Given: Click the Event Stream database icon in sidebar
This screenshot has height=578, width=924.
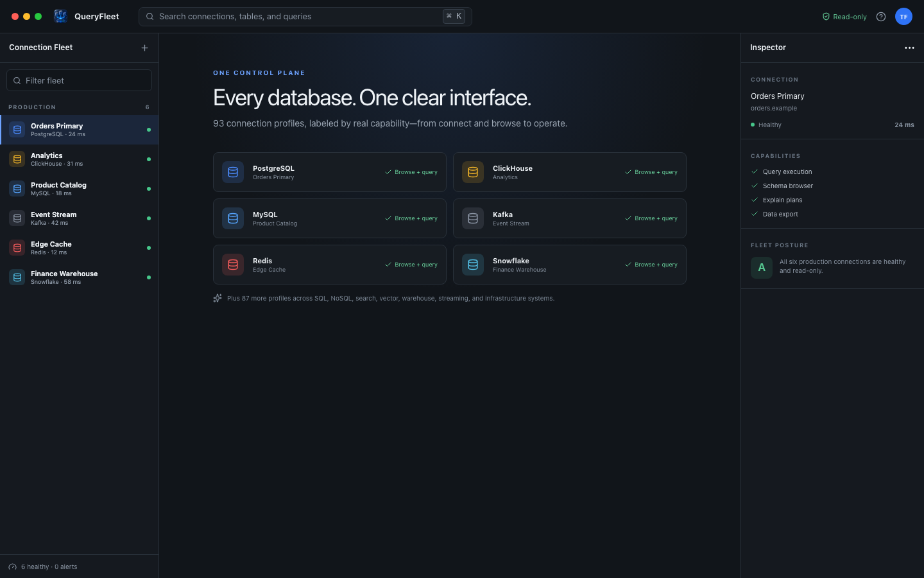Looking at the screenshot, I should click(x=17, y=218).
